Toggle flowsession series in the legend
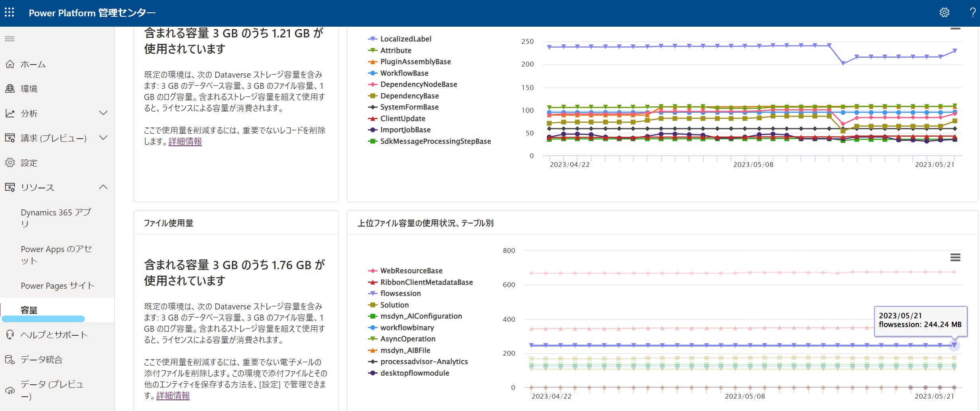This screenshot has width=980, height=411. pyautogui.click(x=394, y=294)
